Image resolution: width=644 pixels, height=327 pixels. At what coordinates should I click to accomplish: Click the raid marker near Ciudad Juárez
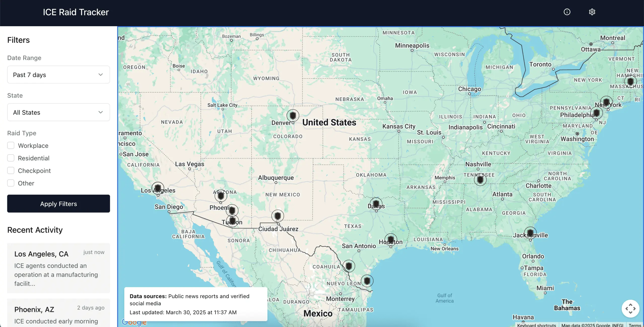(278, 216)
